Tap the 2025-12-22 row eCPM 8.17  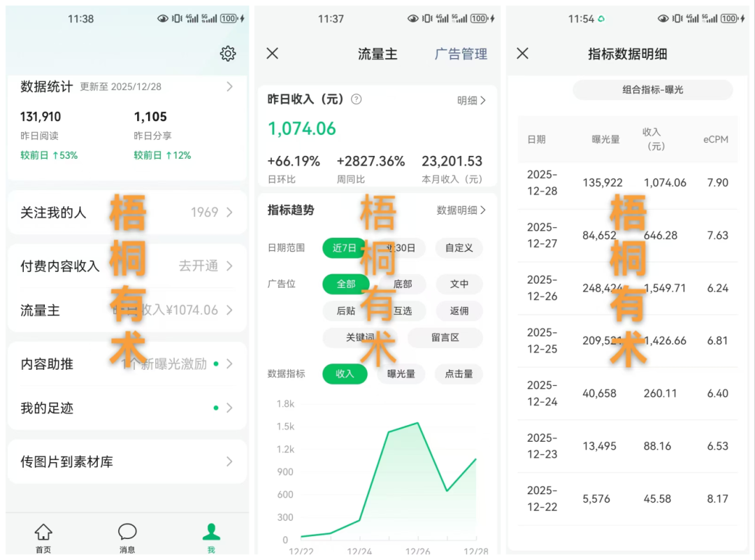717,499
